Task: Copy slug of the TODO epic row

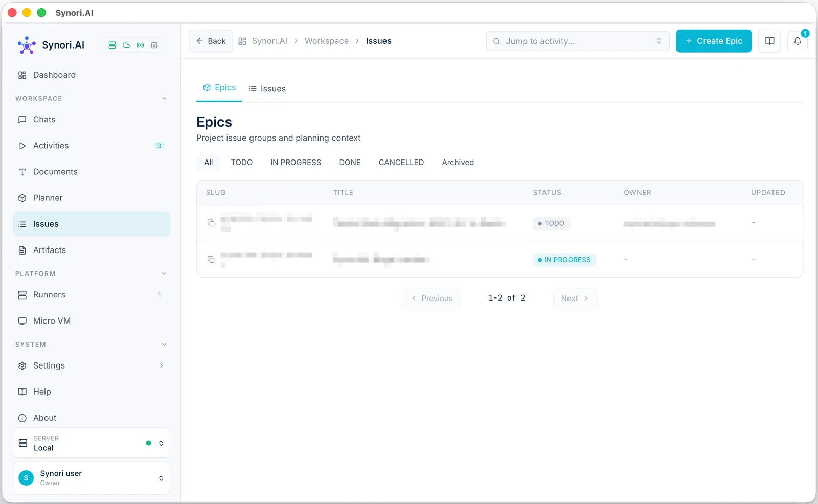Action: [x=211, y=223]
